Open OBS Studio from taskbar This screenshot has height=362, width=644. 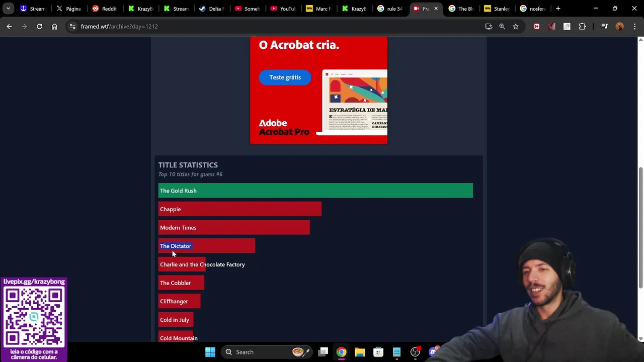point(415,352)
